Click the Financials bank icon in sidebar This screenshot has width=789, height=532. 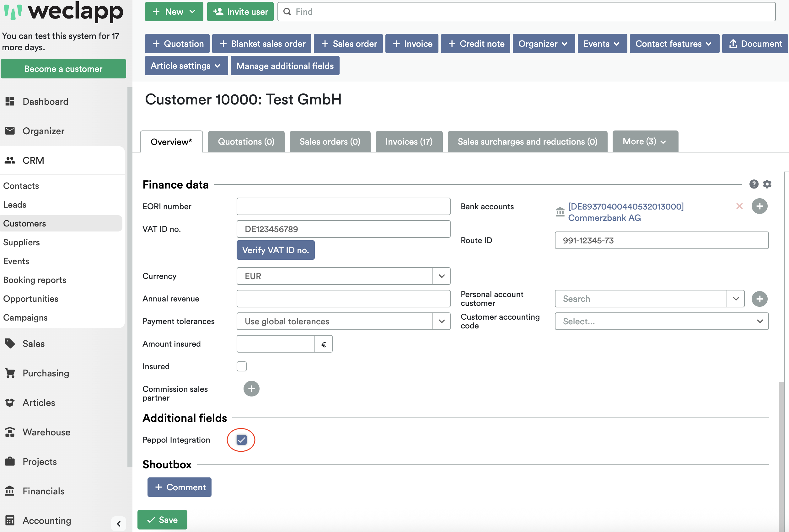click(10, 491)
